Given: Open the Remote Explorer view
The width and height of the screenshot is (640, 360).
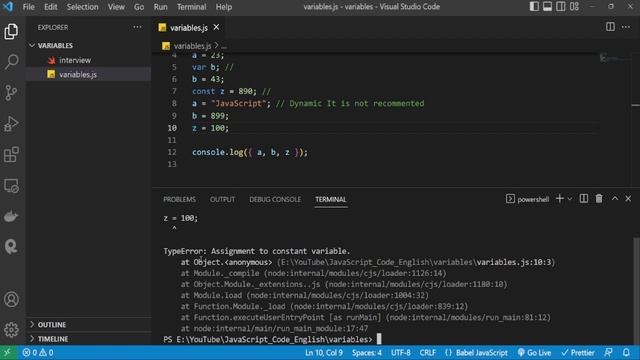Looking at the screenshot, I should click(11, 186).
